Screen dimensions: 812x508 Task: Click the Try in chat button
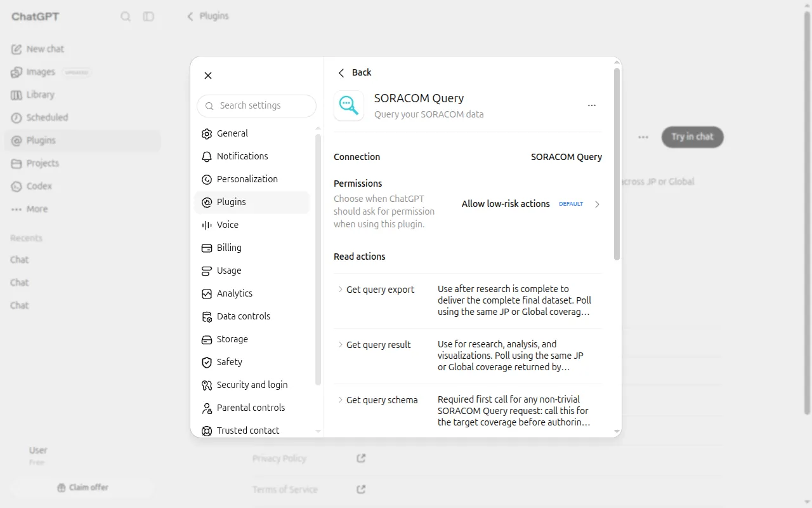click(x=693, y=137)
